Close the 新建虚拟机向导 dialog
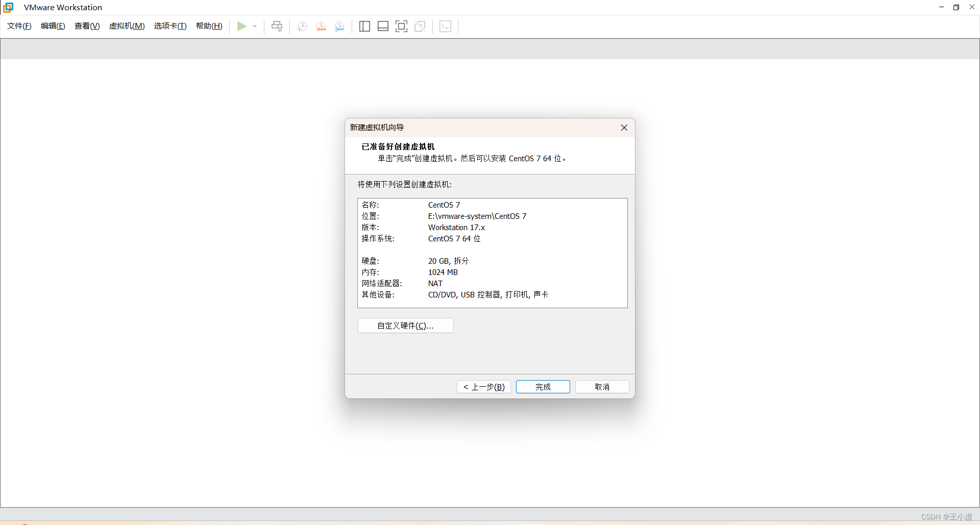 coord(624,128)
